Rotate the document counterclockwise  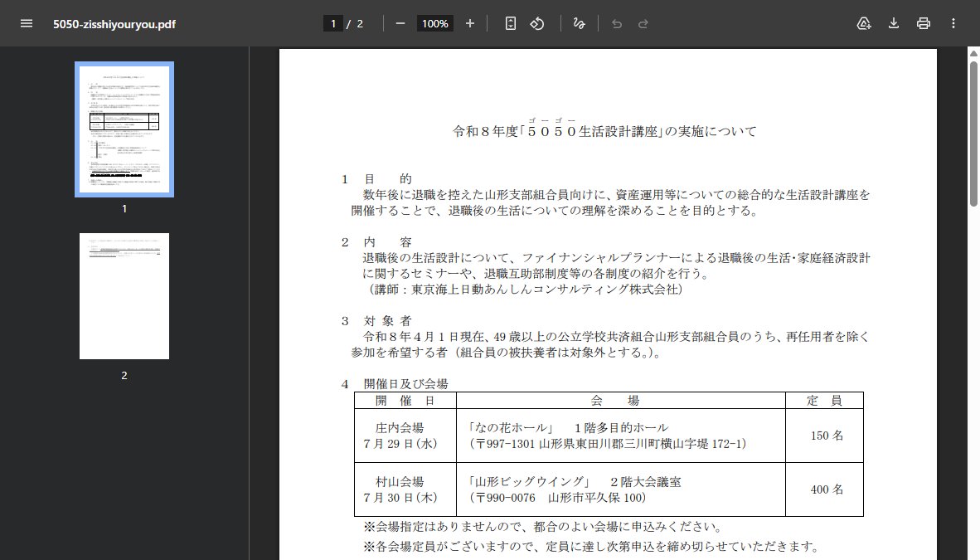coord(537,24)
